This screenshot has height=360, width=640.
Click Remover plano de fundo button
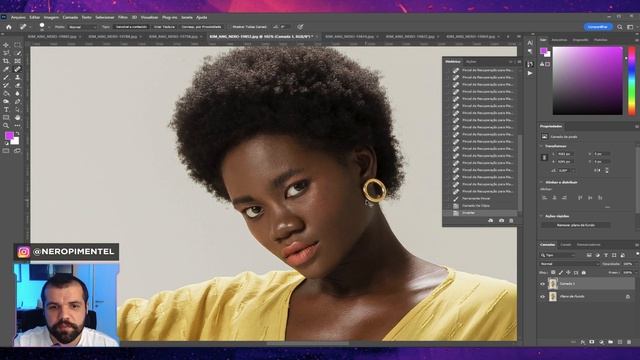tap(576, 225)
